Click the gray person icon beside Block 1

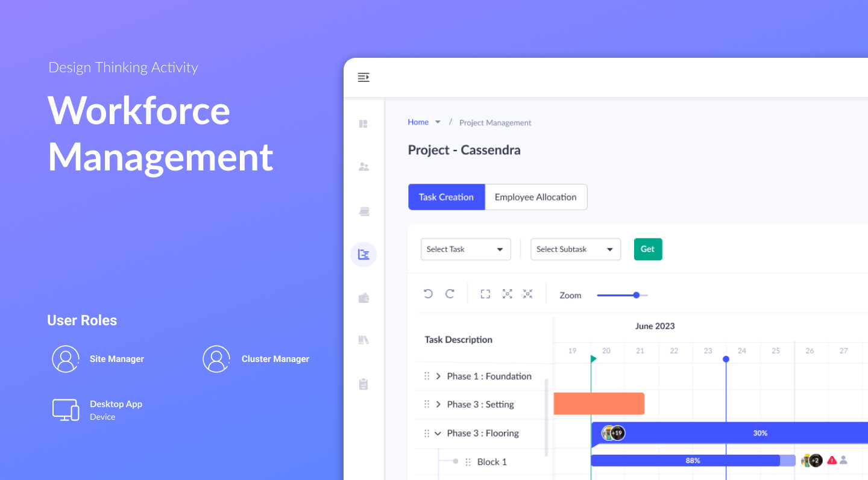pyautogui.click(x=844, y=460)
